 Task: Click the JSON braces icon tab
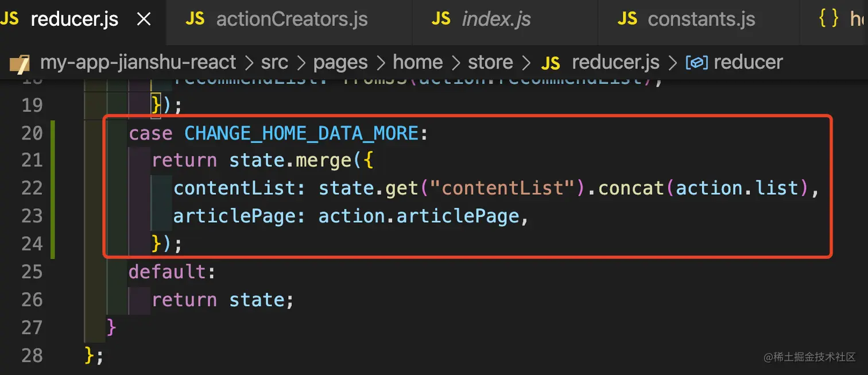tap(829, 19)
